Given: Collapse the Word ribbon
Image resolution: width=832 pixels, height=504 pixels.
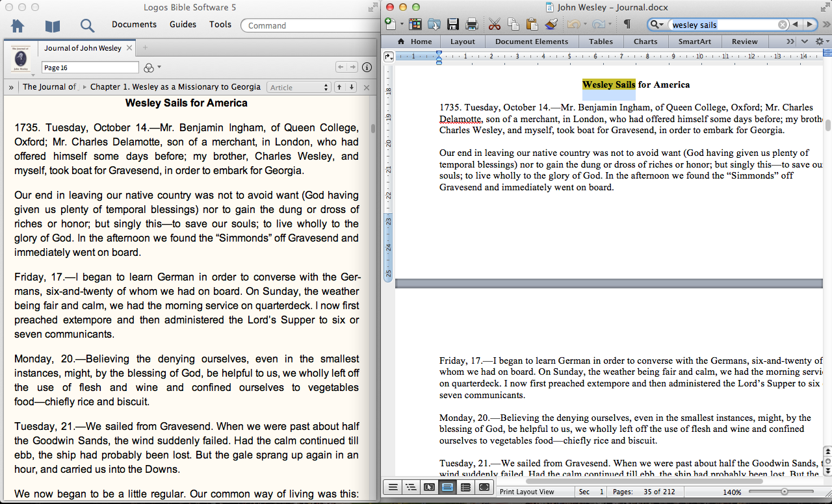Looking at the screenshot, I should click(804, 42).
